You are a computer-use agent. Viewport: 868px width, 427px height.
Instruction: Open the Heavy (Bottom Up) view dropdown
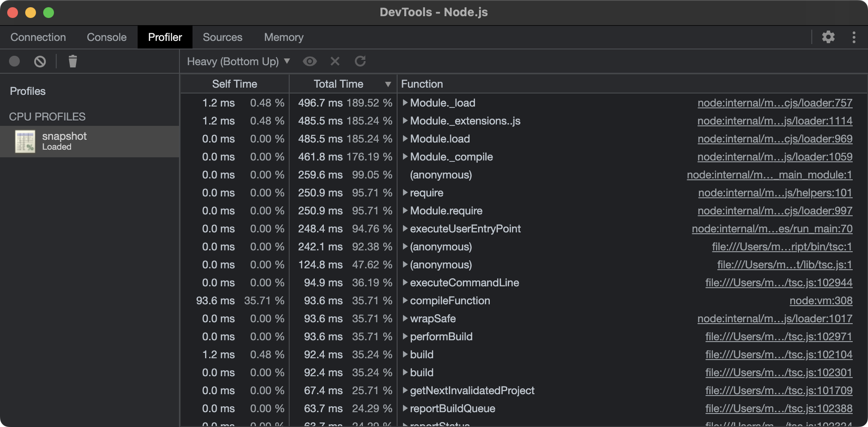click(x=238, y=61)
